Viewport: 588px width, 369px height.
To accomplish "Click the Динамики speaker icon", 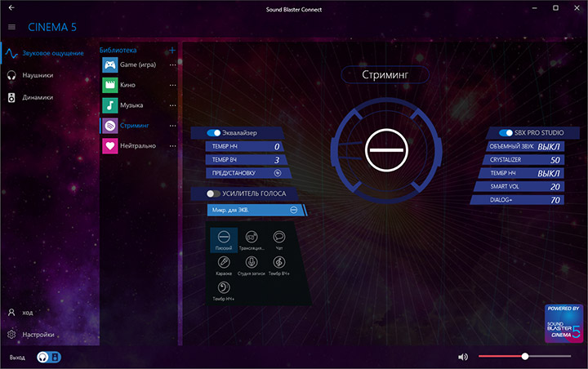I will tap(11, 97).
